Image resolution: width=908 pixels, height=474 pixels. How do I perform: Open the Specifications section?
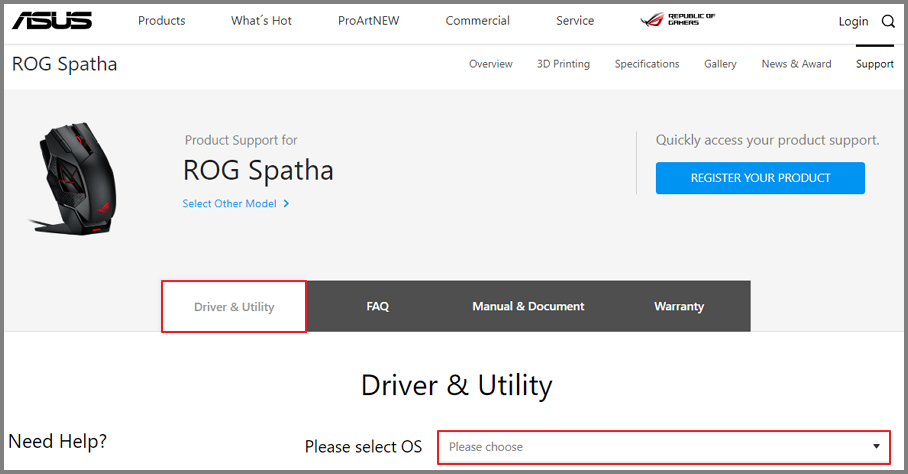point(647,64)
